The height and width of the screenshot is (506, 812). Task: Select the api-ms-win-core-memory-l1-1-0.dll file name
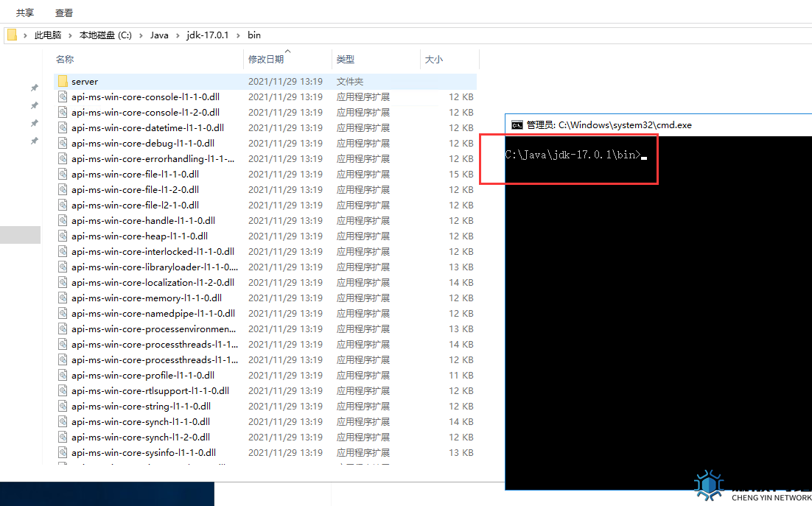point(146,298)
